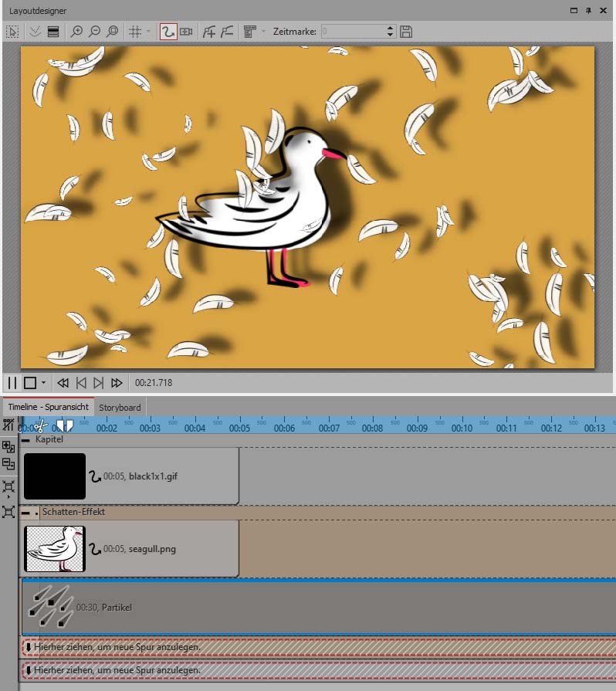Select the black1x1.gif thumbnail

(x=55, y=476)
